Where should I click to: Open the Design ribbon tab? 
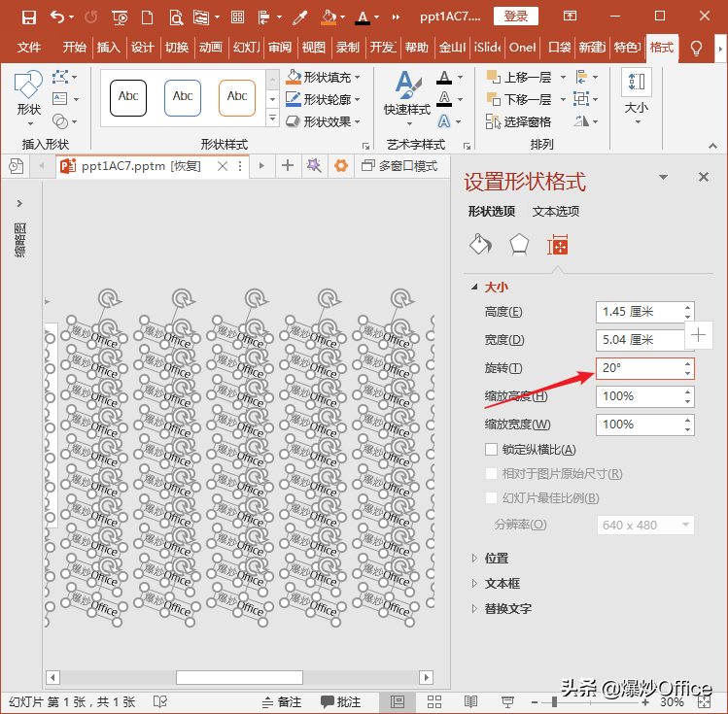pyautogui.click(x=142, y=48)
